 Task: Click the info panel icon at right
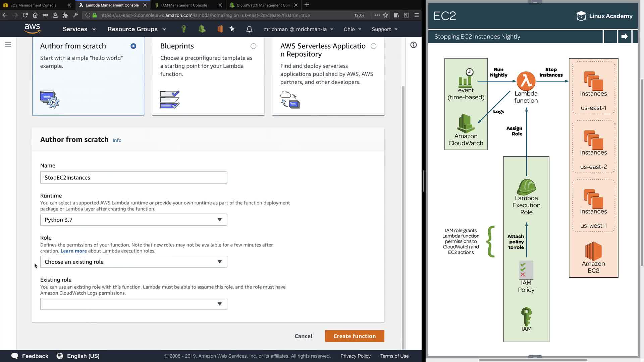point(413,45)
